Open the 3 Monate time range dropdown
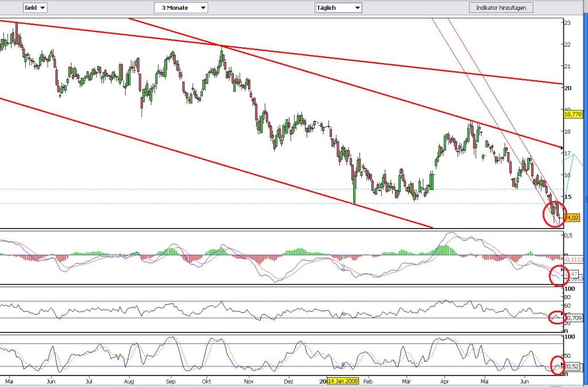This screenshot has width=588, height=387. (181, 7)
